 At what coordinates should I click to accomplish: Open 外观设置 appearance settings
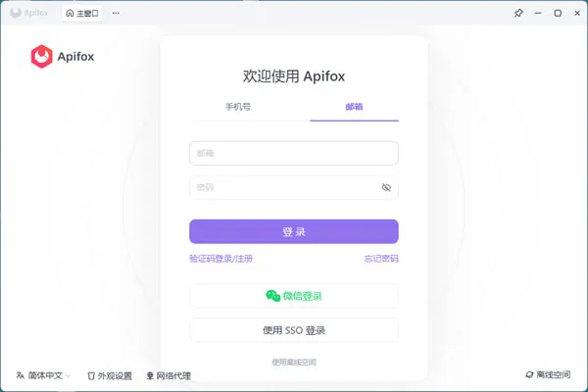pyautogui.click(x=110, y=376)
